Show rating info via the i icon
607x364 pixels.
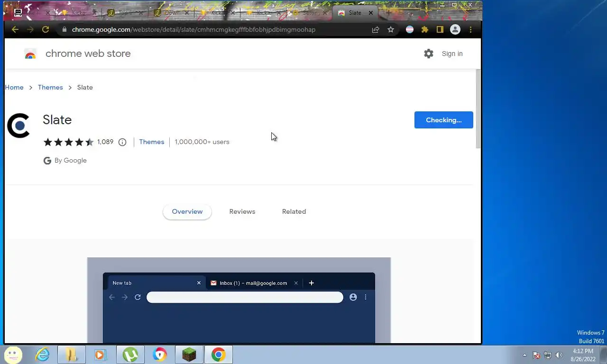point(122,142)
